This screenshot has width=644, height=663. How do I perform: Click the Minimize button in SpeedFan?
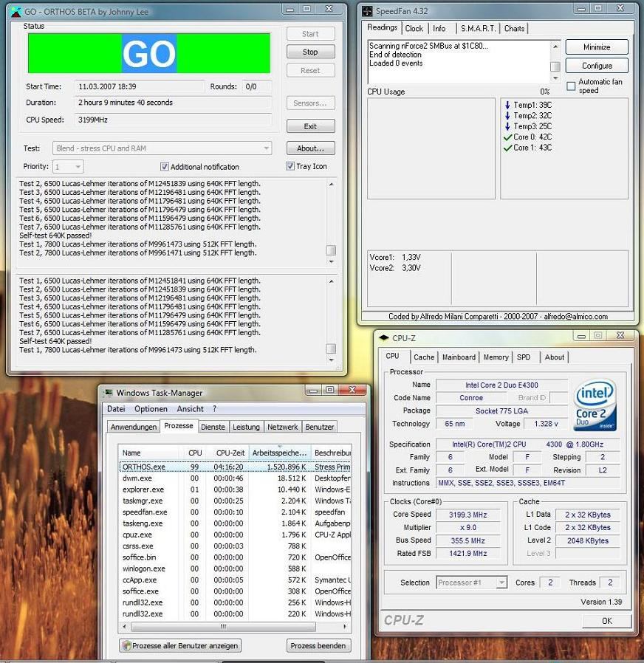597,47
